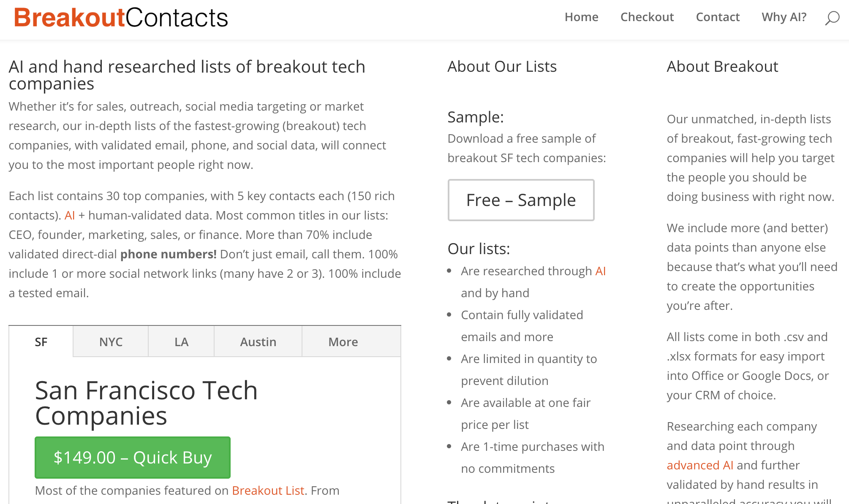The width and height of the screenshot is (849, 504).
Task: Follow the Breakout List link
Action: point(268,490)
